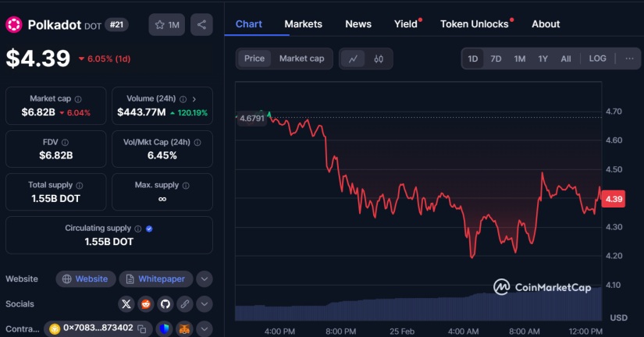Enable LOG scale on chart
This screenshot has width=644, height=337.
[597, 59]
